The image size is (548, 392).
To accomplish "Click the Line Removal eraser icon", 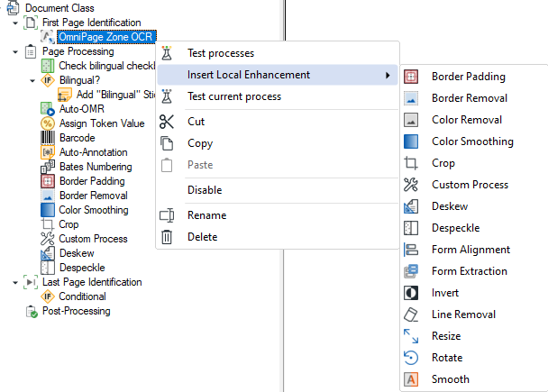I will [x=411, y=315].
